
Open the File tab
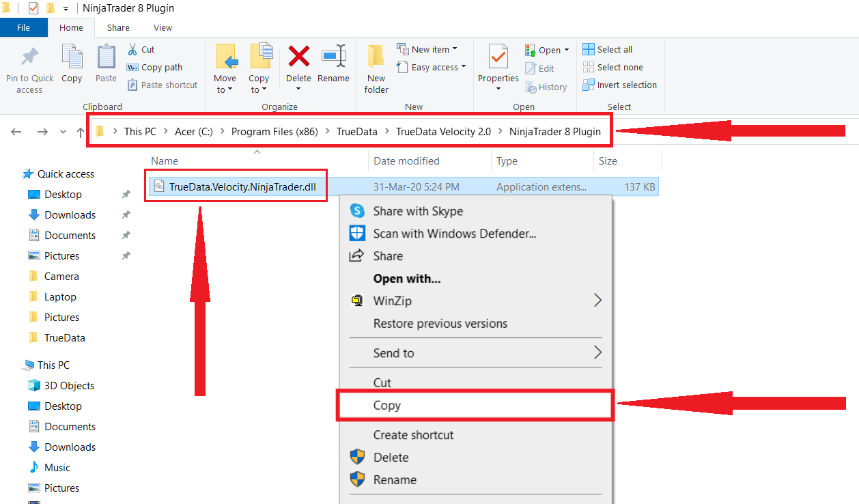(x=23, y=27)
